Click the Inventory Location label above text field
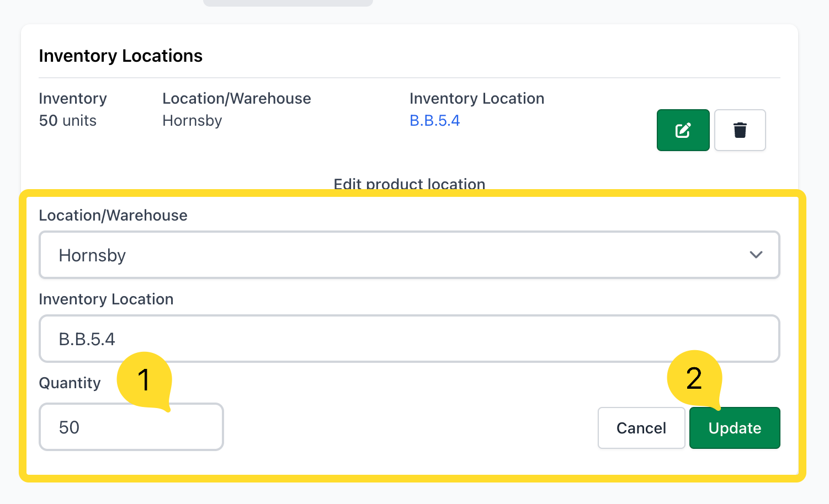829x504 pixels. [106, 299]
